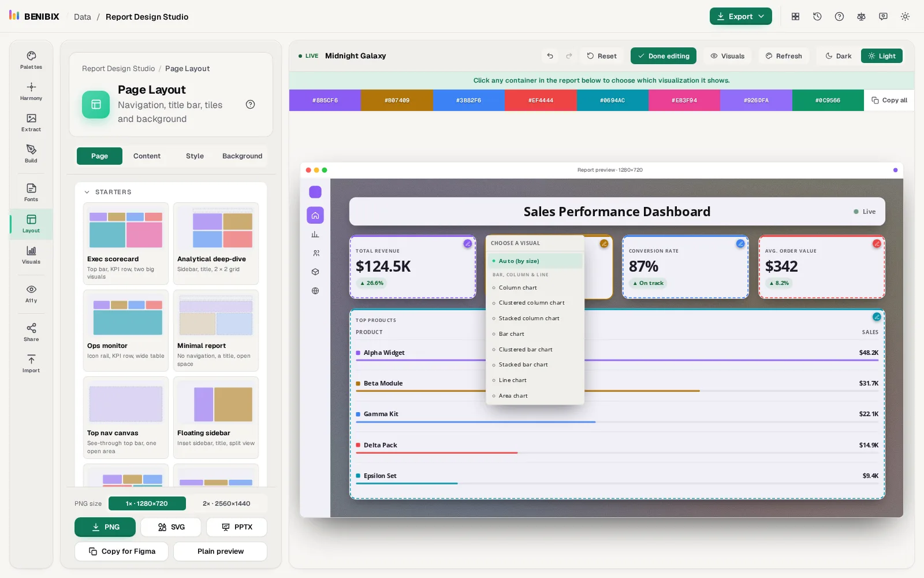Open the Import section
This screenshot has height=578, width=924.
(31, 364)
